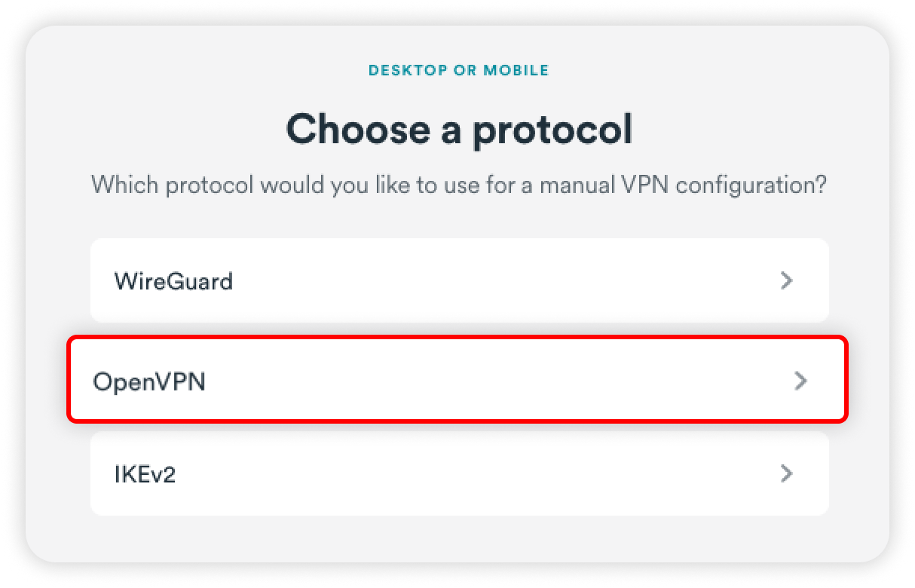
Task: Click the "Choose a protocol" heading
Action: [459, 130]
